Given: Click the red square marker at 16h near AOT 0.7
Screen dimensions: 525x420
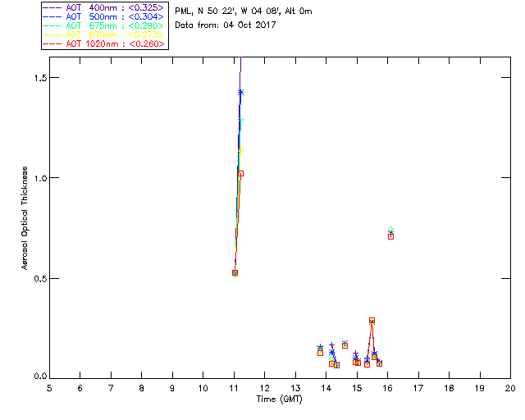Looking at the screenshot, I should [390, 236].
